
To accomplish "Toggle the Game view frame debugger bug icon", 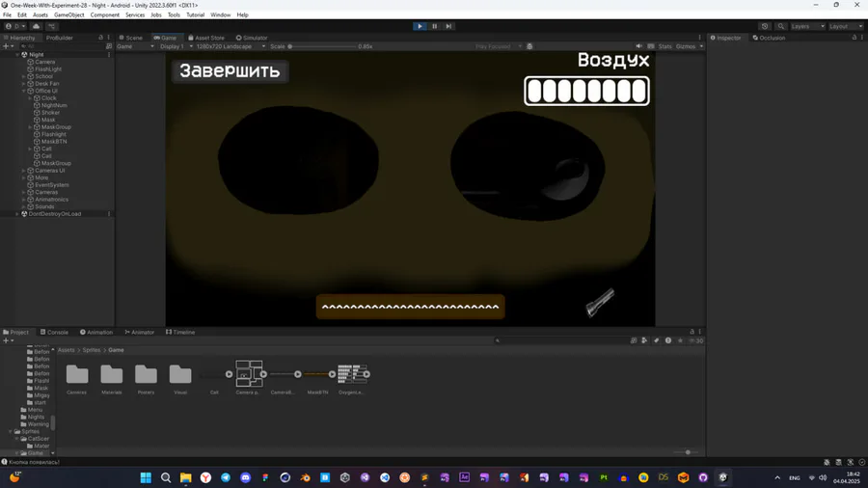I will pos(529,46).
